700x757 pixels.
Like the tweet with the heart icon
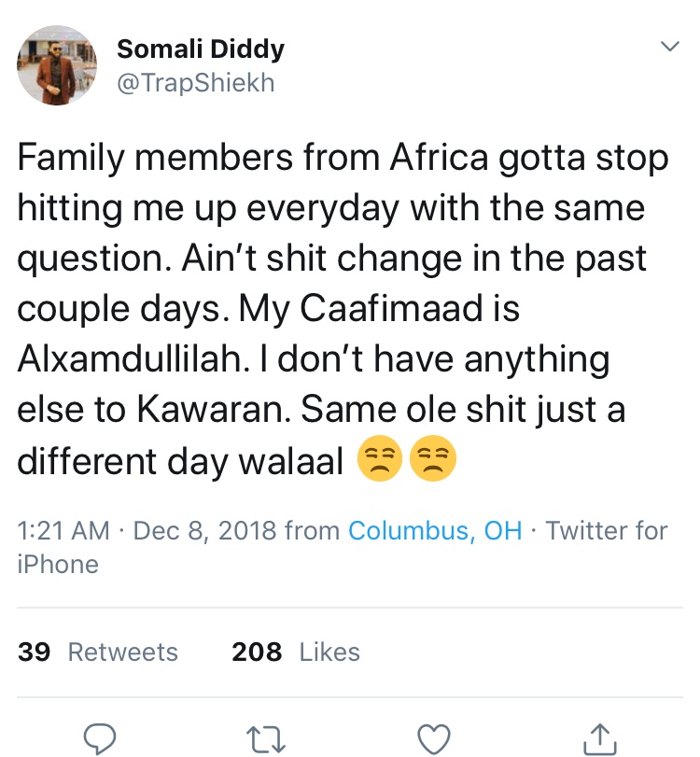tap(432, 736)
